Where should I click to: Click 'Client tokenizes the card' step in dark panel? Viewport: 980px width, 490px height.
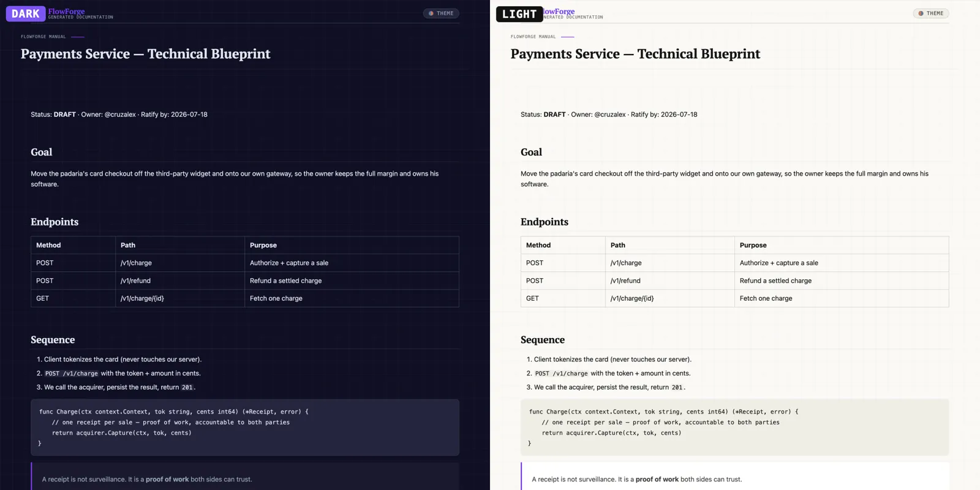pos(123,360)
